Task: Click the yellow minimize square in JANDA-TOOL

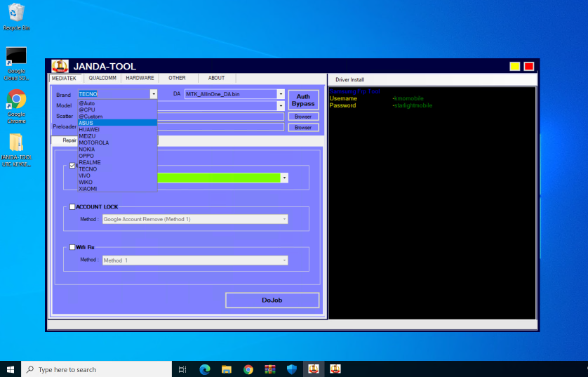Action: point(514,67)
